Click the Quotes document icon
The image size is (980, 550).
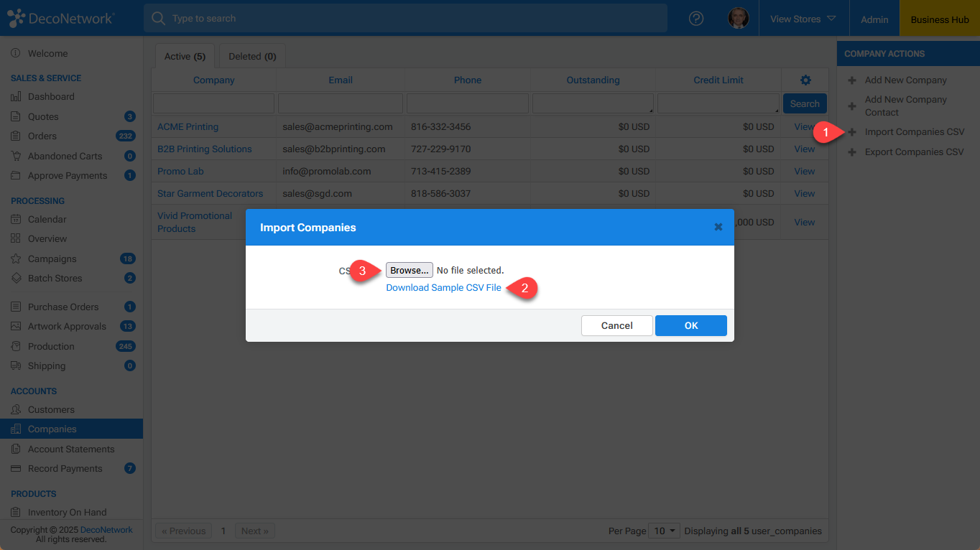[x=16, y=116]
